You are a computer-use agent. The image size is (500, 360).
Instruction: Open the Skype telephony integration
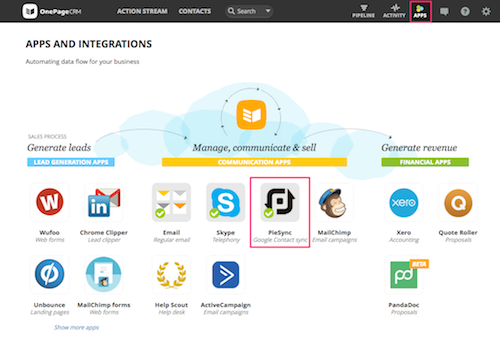[x=226, y=202]
